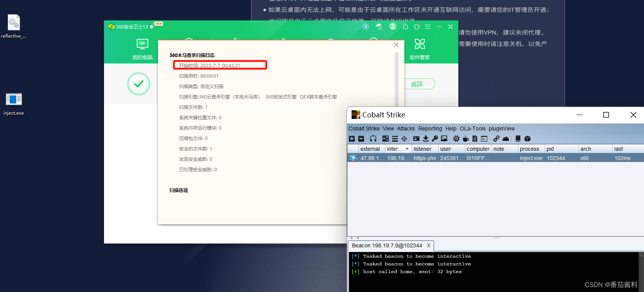Screen dimensions: 644x292
Task: Open the screenshots picture icon
Action: (444, 138)
